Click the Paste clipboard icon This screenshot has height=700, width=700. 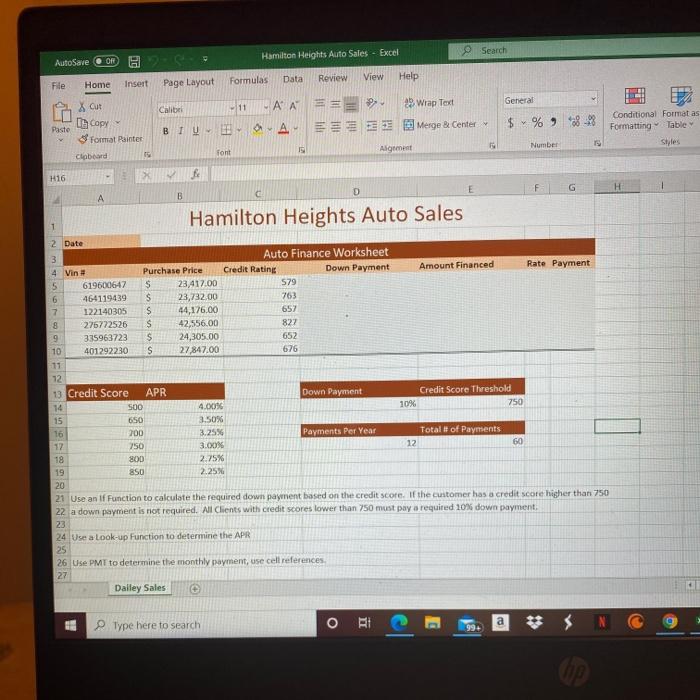(x=61, y=112)
